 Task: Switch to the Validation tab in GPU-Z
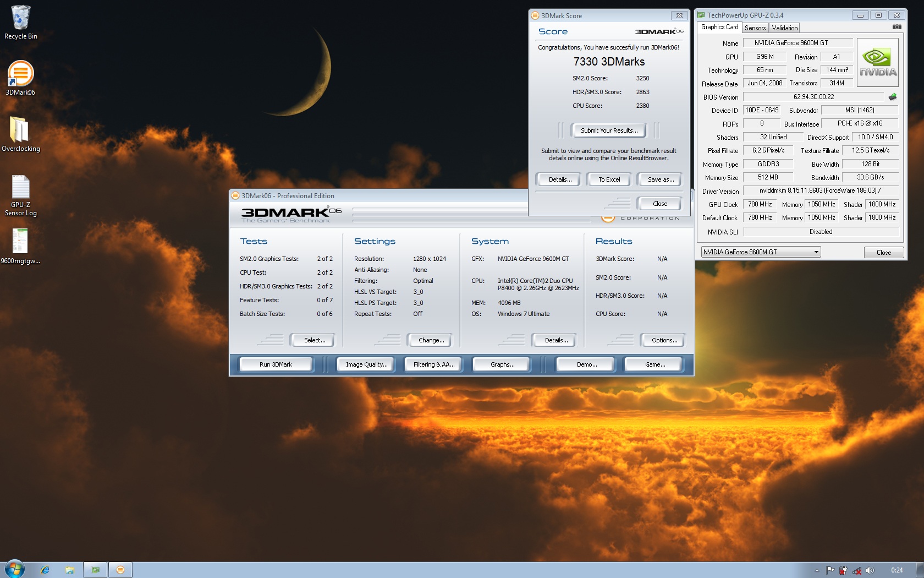tap(784, 28)
